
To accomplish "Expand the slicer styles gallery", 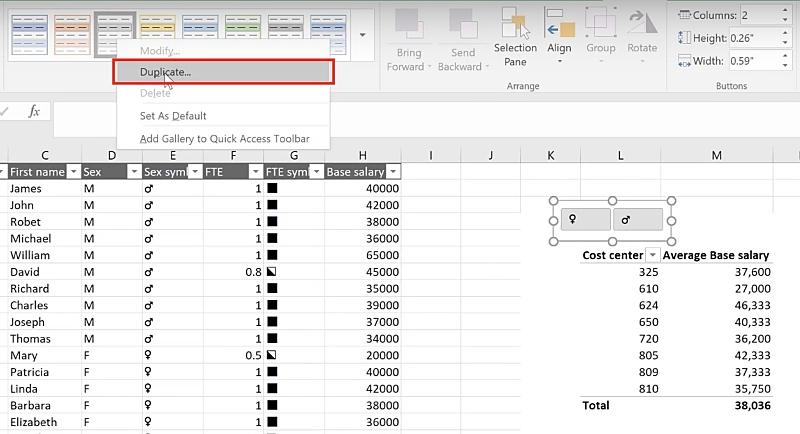I will 362,36.
